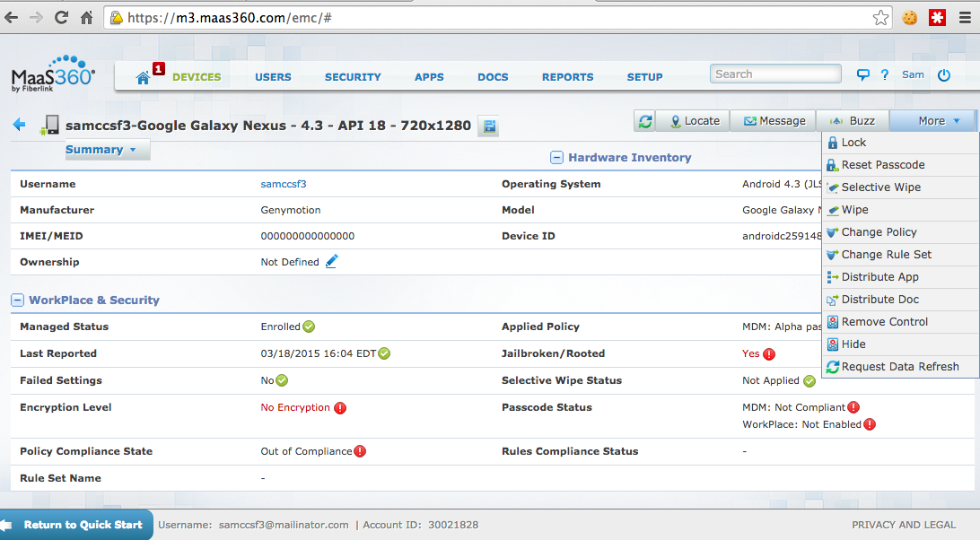Go back with the browser back arrow
Image resolution: width=980 pixels, height=540 pixels.
point(12,18)
